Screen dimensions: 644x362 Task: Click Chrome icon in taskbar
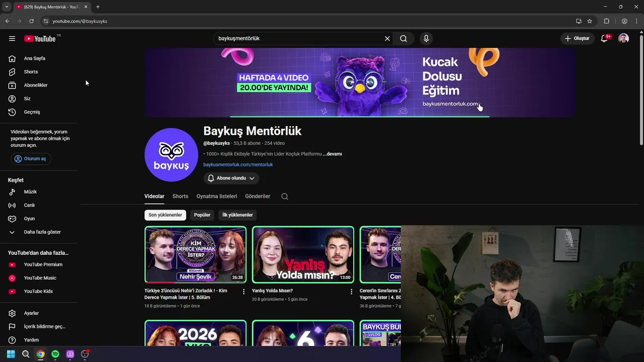(x=40, y=354)
